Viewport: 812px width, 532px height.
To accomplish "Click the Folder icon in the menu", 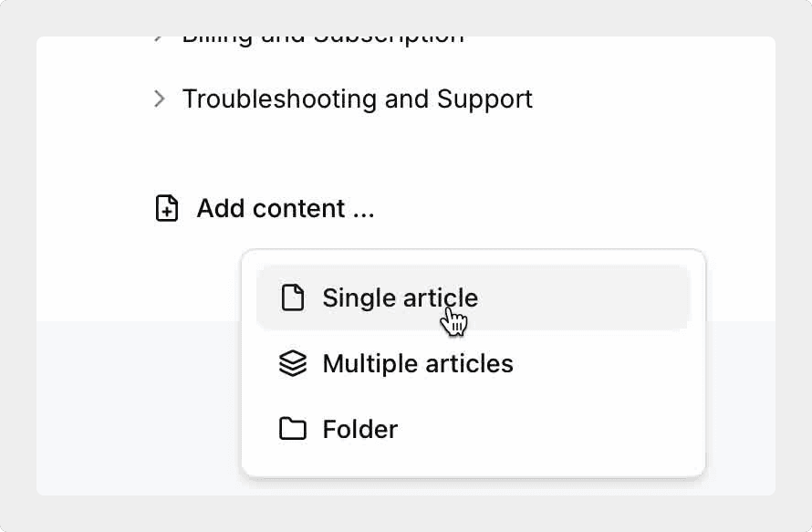I will coord(292,429).
